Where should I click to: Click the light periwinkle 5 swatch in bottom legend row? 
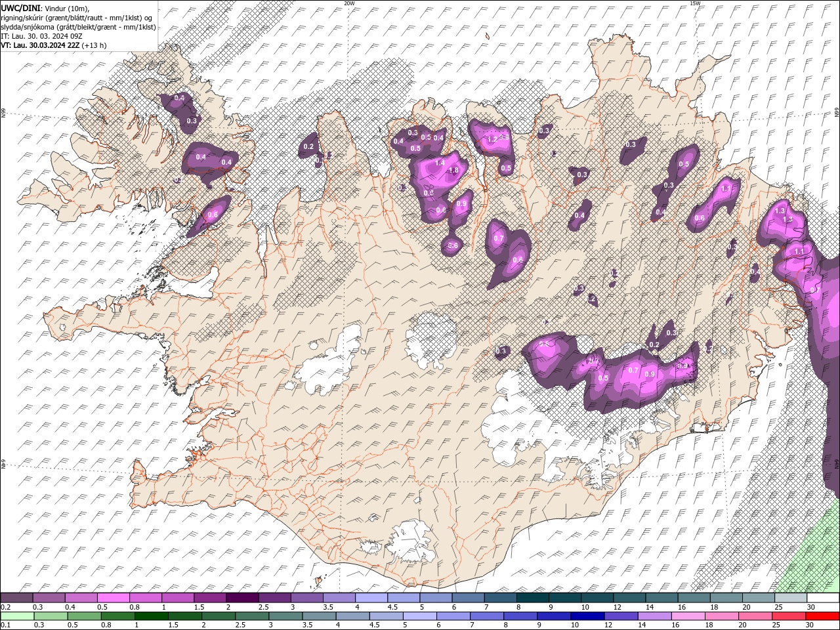pyautogui.click(x=420, y=616)
